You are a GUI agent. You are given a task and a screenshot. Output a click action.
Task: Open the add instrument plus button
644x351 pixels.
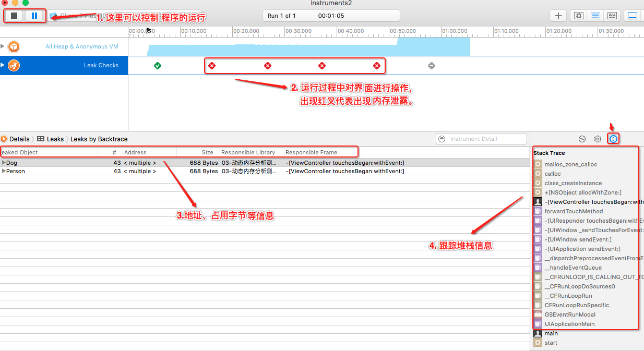558,15
